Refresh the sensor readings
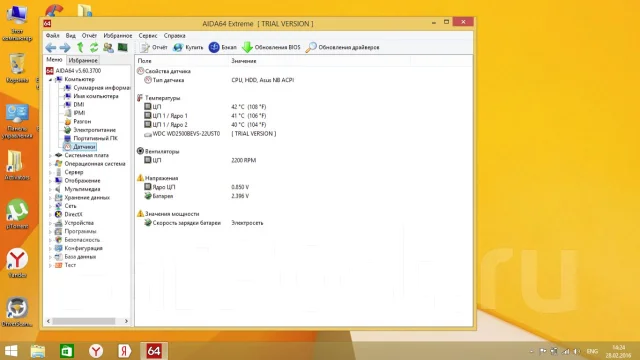The width and height of the screenshot is (640, 360). [x=94, y=47]
